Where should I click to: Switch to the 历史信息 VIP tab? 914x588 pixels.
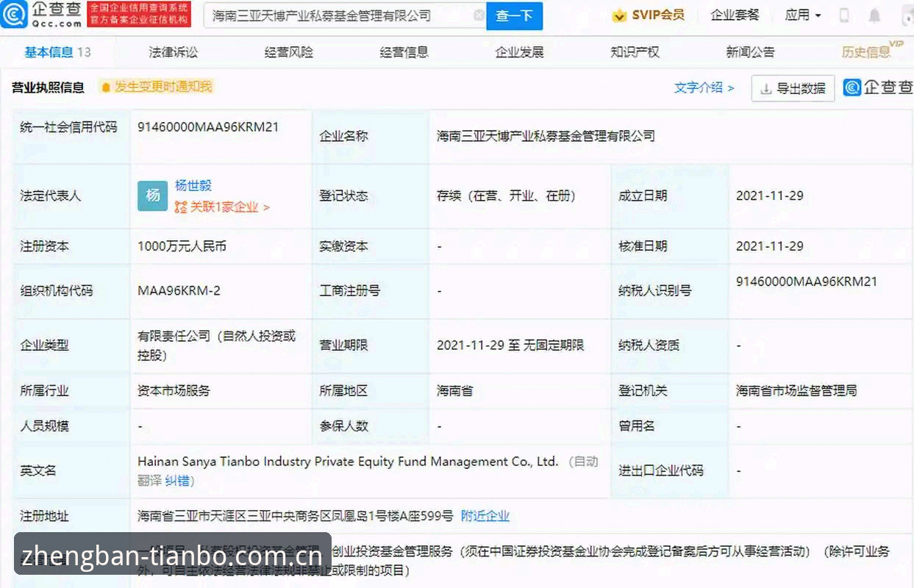pyautogui.click(x=872, y=51)
